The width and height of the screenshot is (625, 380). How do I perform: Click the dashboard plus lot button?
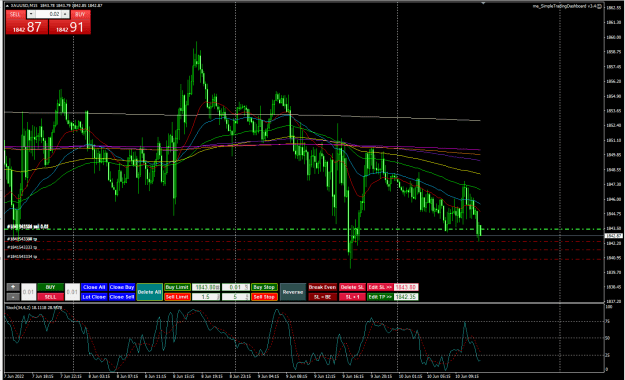pyautogui.click(x=13, y=287)
